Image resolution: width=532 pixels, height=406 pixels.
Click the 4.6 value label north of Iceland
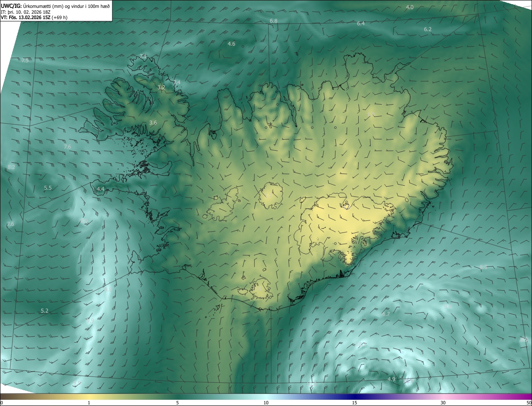232,44
